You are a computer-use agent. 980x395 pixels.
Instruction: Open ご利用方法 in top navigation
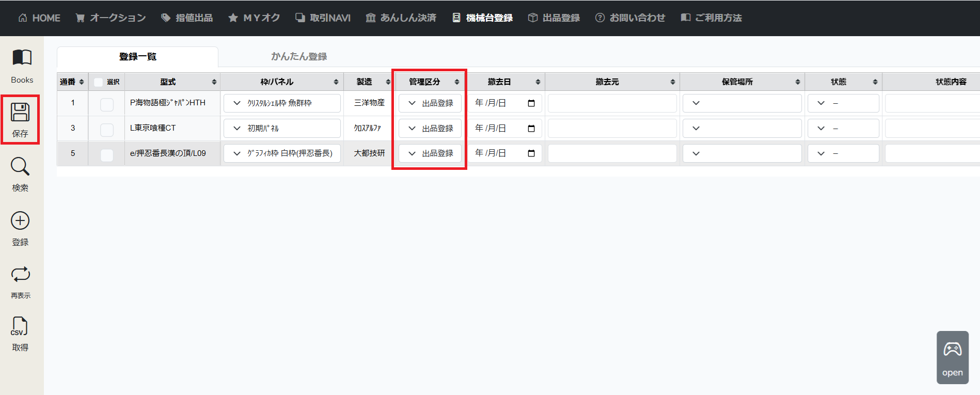pyautogui.click(x=711, y=18)
